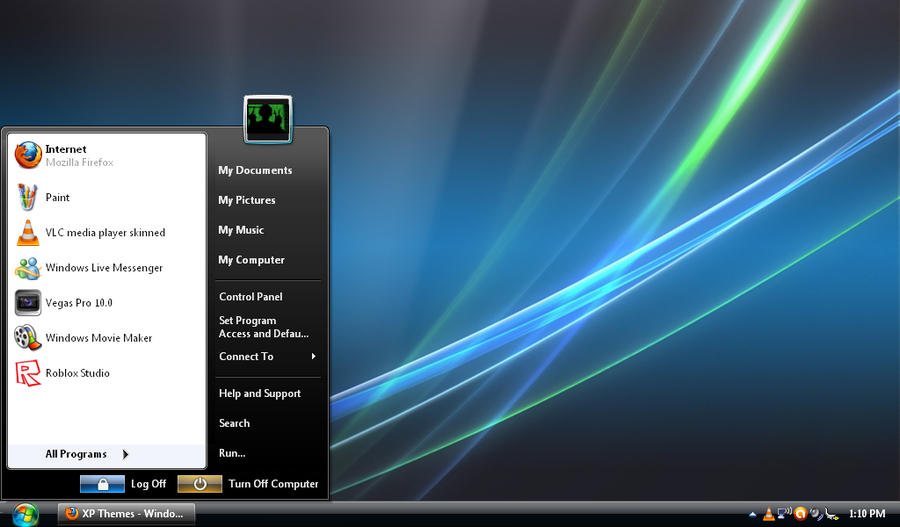Open the Run... dialog
Screen dimensions: 900x527
[232, 454]
